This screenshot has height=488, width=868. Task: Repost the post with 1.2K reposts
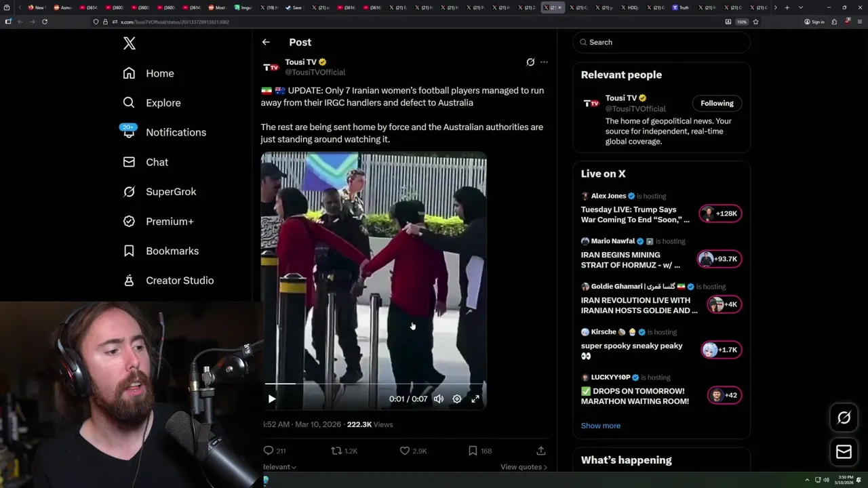[344, 451]
